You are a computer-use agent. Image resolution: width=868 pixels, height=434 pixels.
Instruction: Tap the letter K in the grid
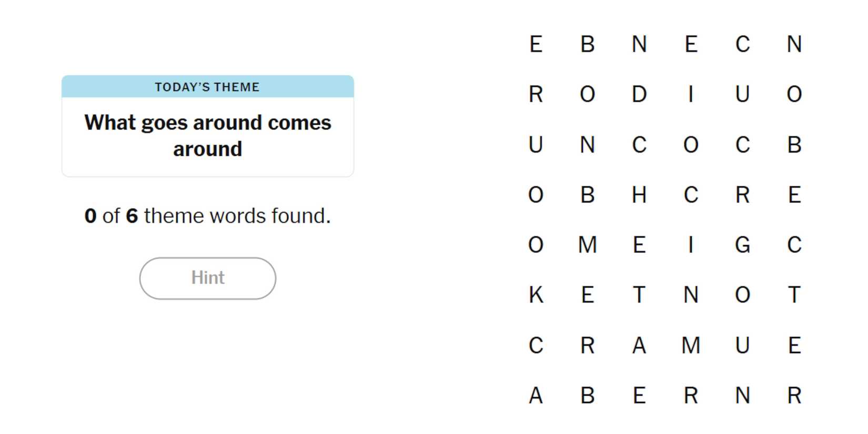click(536, 295)
